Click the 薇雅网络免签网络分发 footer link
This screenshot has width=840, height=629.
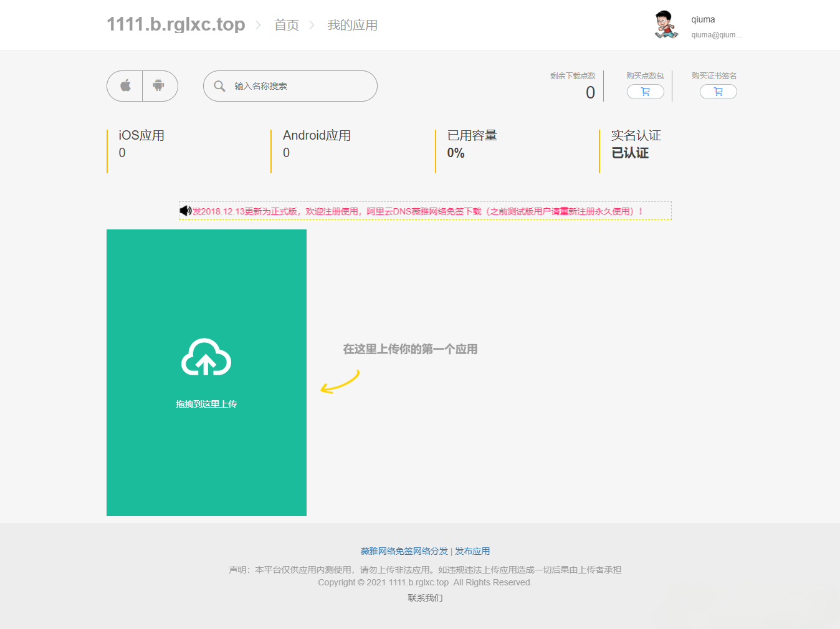click(401, 551)
